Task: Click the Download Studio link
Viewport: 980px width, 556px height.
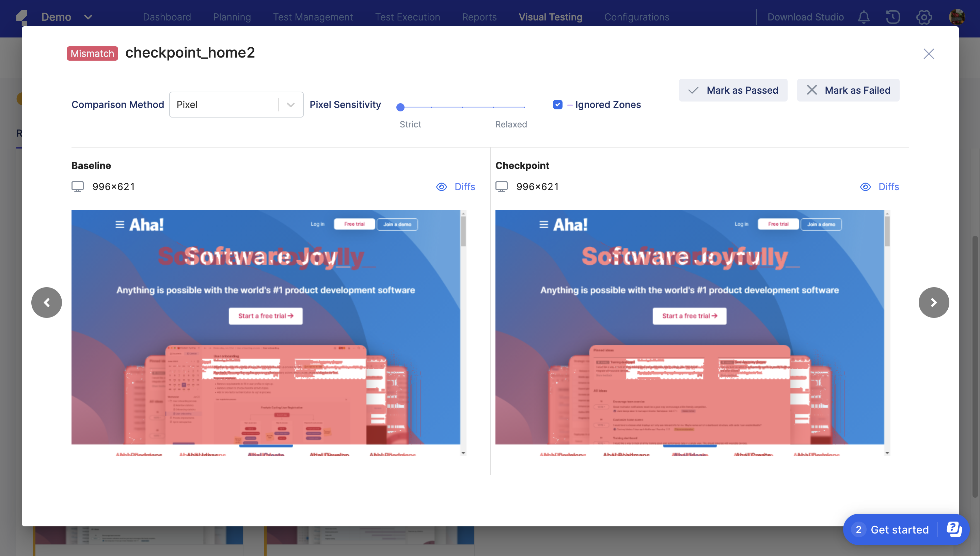Action: point(805,17)
